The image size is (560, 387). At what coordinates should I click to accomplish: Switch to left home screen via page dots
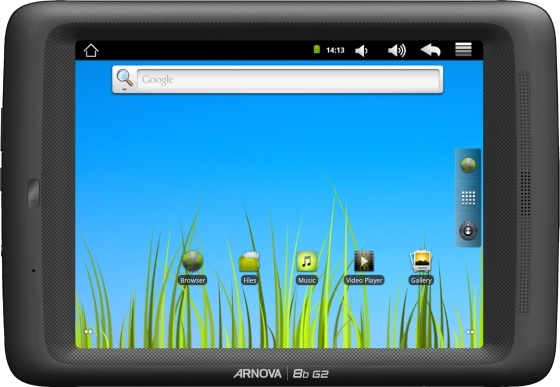click(88, 332)
